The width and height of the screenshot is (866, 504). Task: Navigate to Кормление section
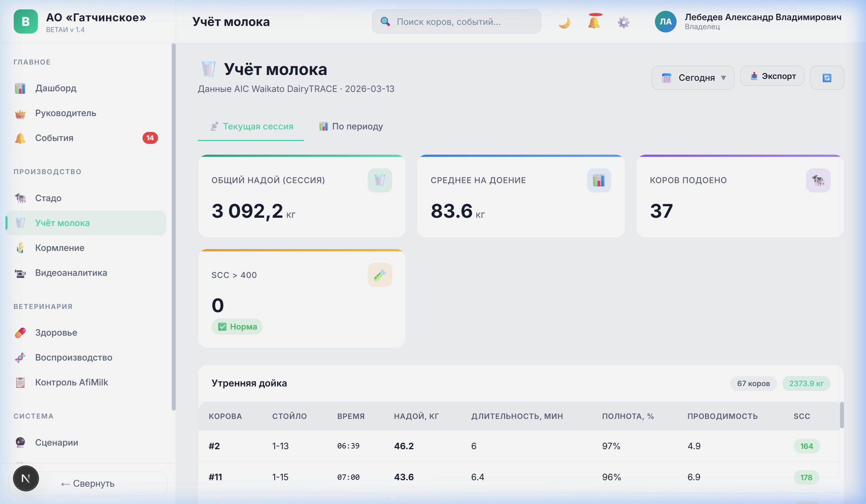point(60,248)
